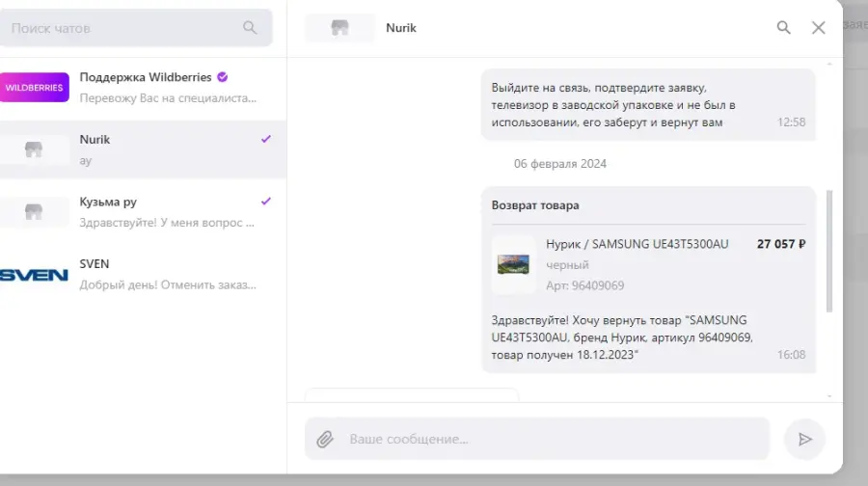Close the chat window with X
The height and width of the screenshot is (486, 868).
pos(818,28)
